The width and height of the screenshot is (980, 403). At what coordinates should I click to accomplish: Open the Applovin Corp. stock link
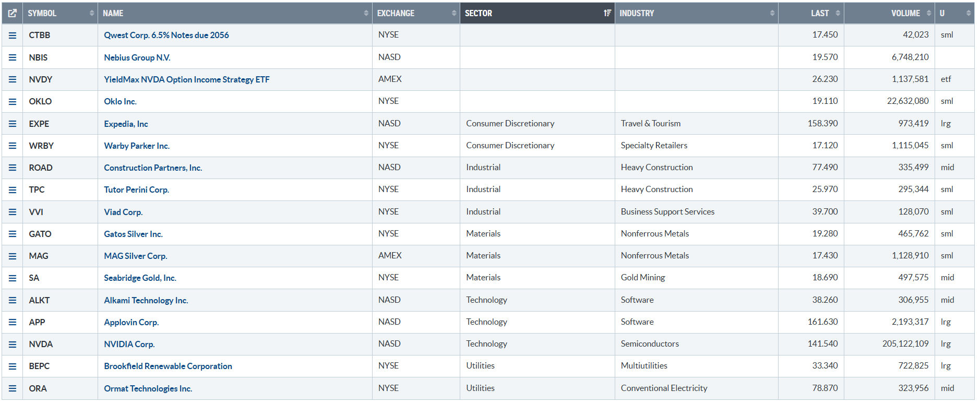pyautogui.click(x=132, y=323)
